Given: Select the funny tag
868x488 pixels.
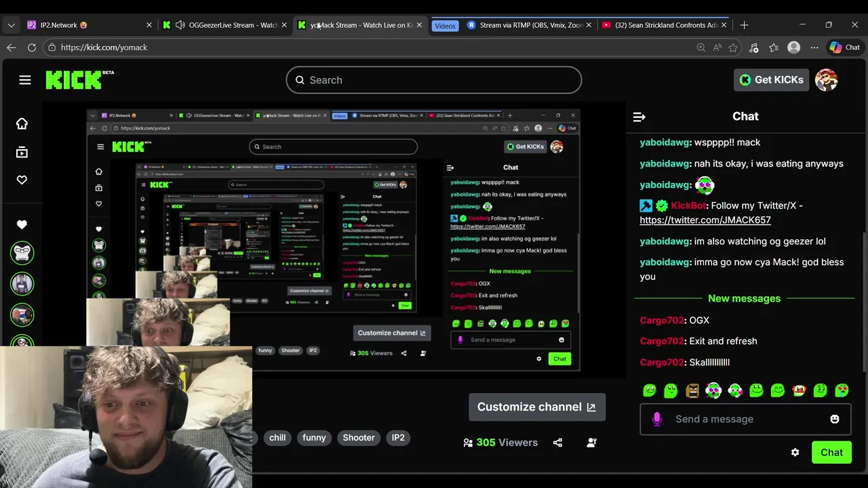Looking at the screenshot, I should (x=314, y=438).
